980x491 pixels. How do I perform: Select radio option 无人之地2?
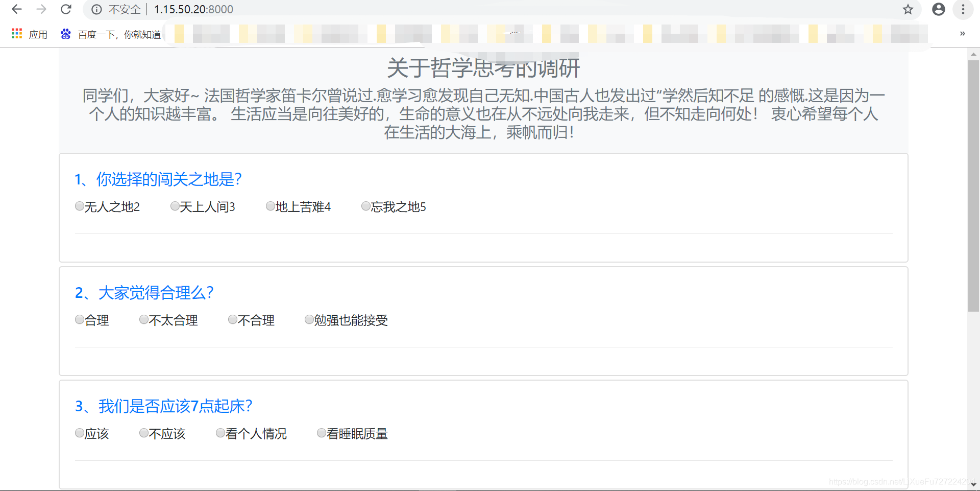(x=80, y=206)
